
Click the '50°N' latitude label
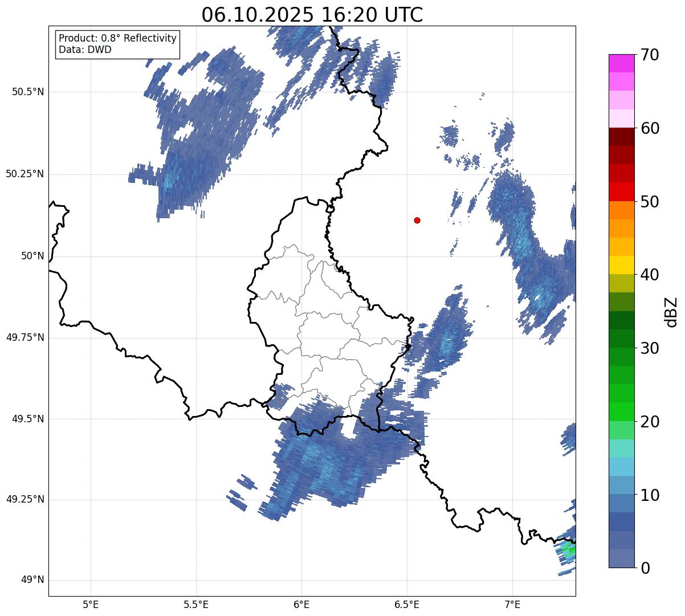pos(32,256)
